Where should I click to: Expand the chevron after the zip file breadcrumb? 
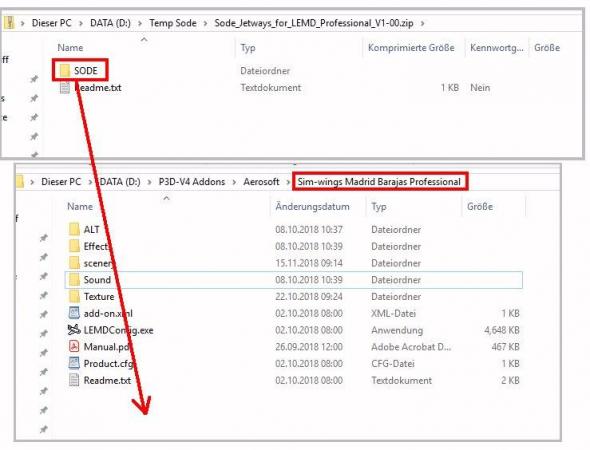click(422, 23)
